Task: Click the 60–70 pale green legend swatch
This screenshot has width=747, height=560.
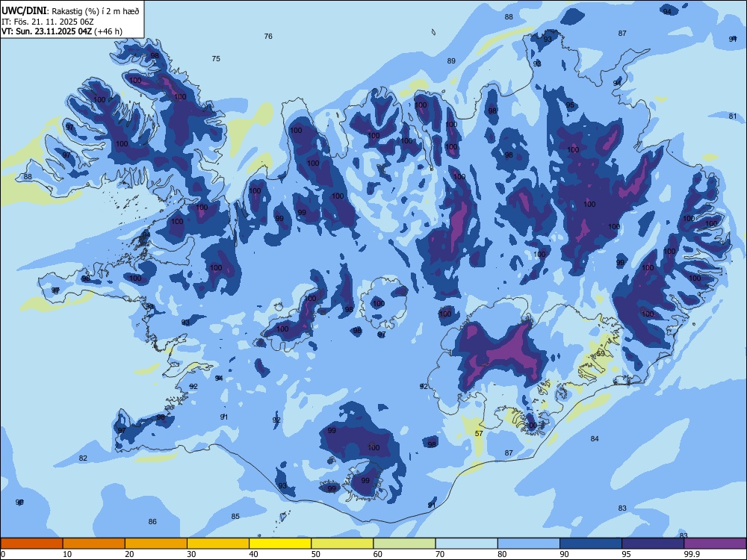Action: tap(404, 544)
